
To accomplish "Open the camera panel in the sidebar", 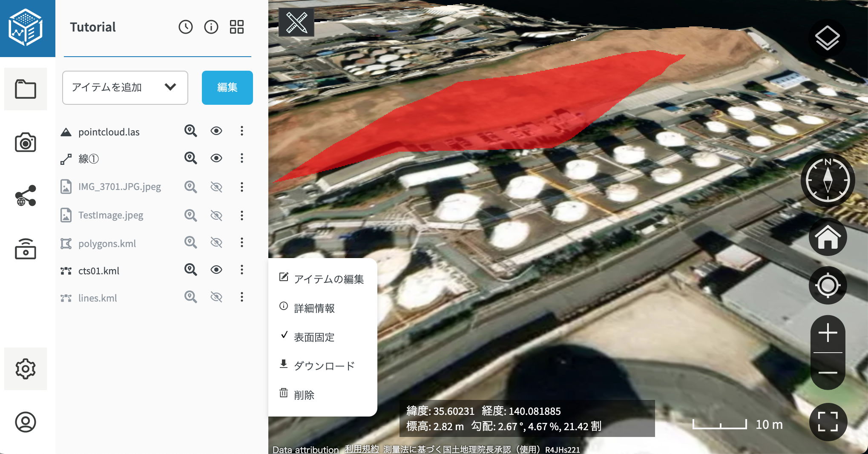I will coord(26,143).
